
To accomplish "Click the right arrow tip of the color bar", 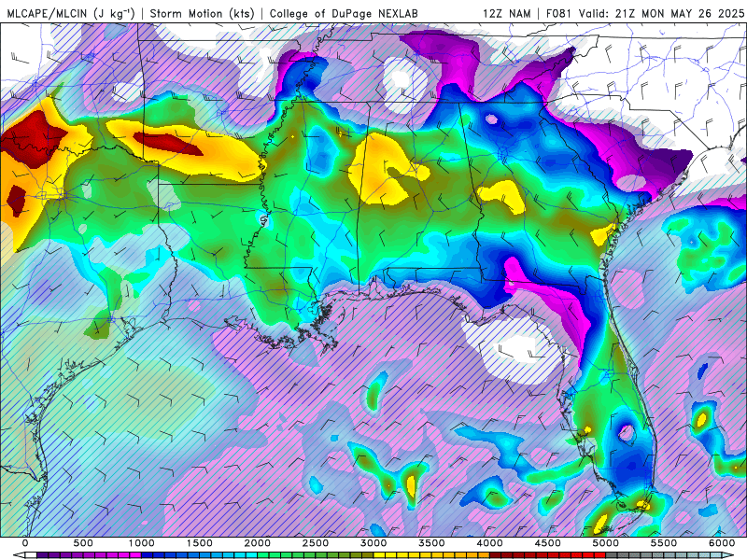I will 728,555.
